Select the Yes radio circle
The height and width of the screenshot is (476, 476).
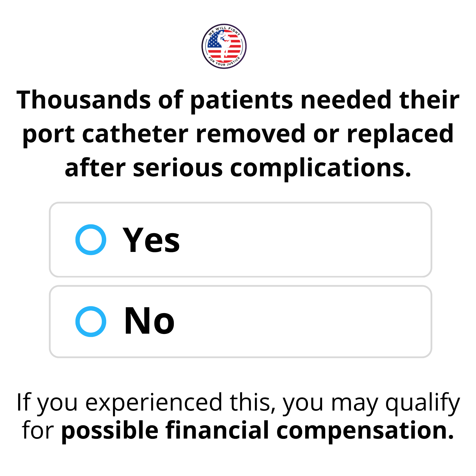pyautogui.click(x=91, y=239)
